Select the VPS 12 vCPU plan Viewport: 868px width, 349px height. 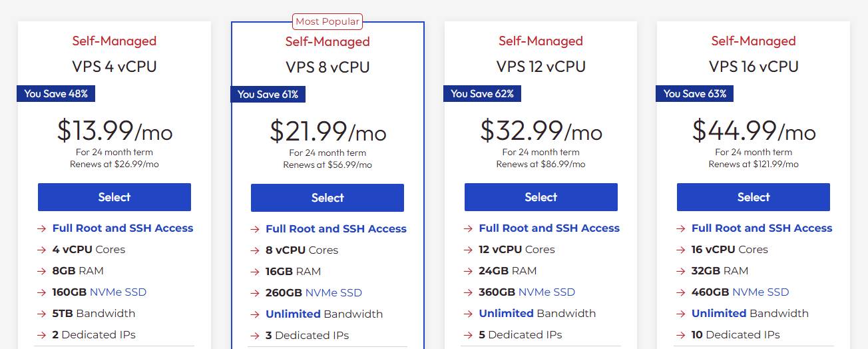click(541, 197)
